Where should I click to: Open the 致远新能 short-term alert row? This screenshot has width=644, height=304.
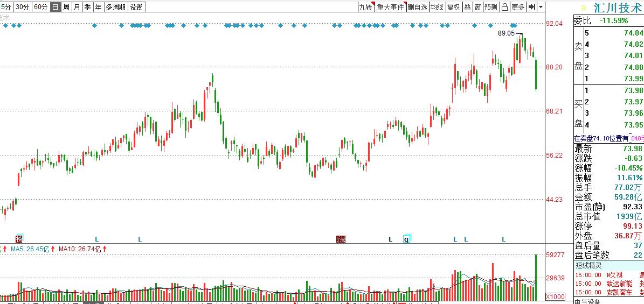[608, 284]
